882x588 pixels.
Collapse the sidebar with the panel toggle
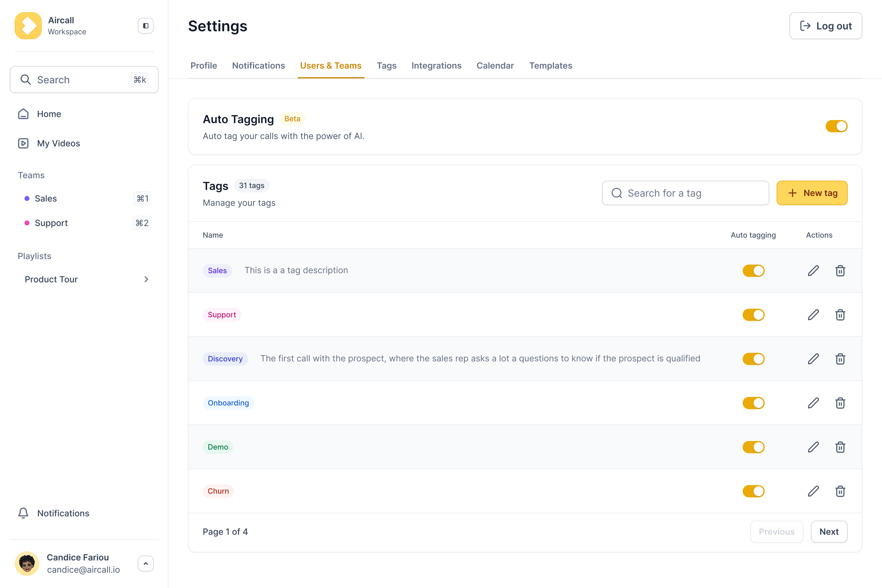click(x=145, y=25)
